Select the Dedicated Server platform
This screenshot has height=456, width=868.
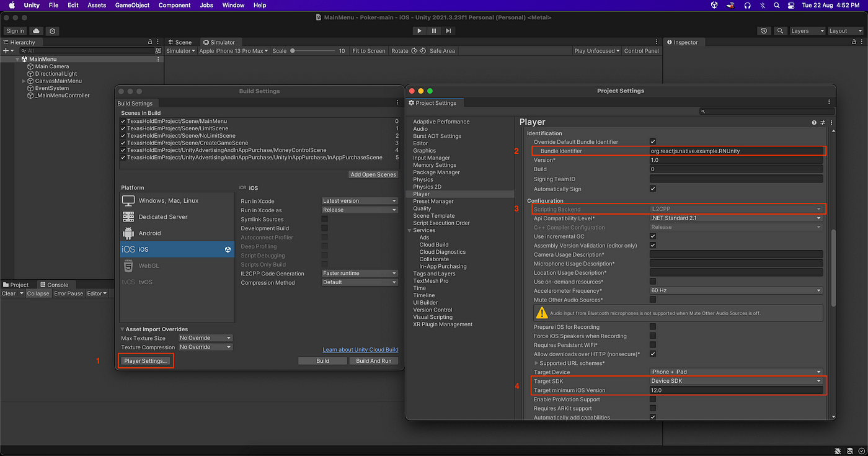click(177, 217)
